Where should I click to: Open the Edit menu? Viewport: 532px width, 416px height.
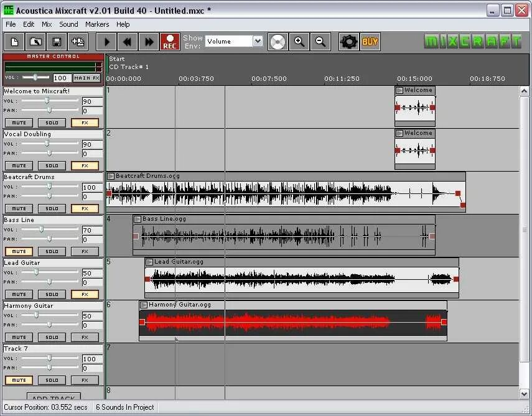click(x=29, y=24)
